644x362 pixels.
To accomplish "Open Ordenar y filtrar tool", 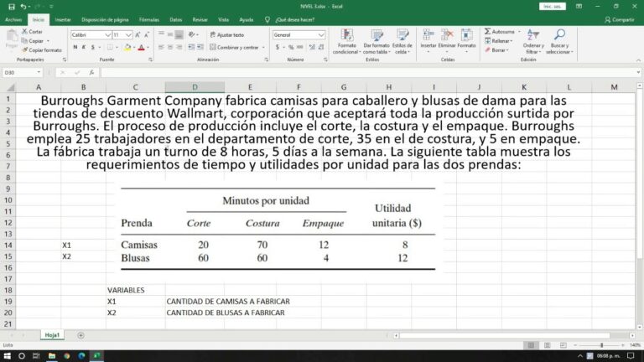I will pyautogui.click(x=532, y=37).
